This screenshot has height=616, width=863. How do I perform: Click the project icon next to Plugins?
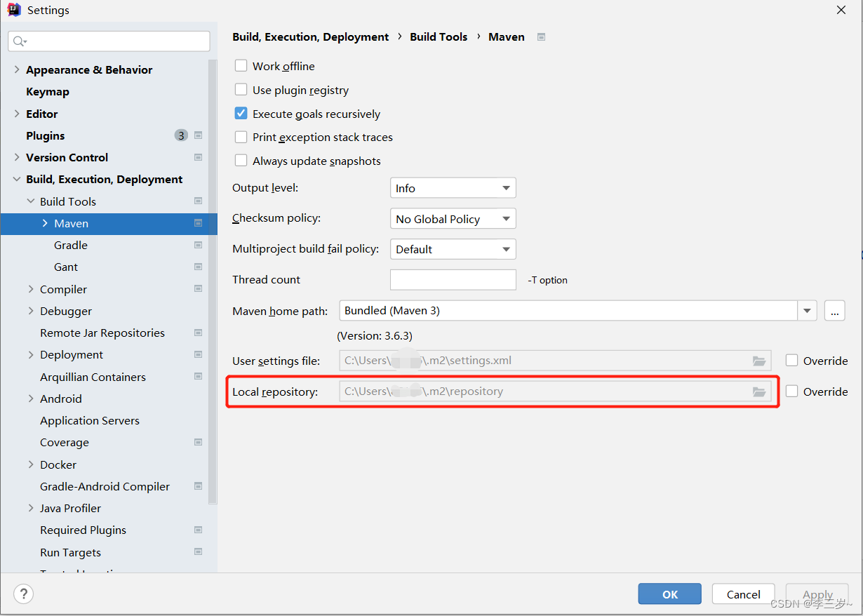tap(199, 135)
